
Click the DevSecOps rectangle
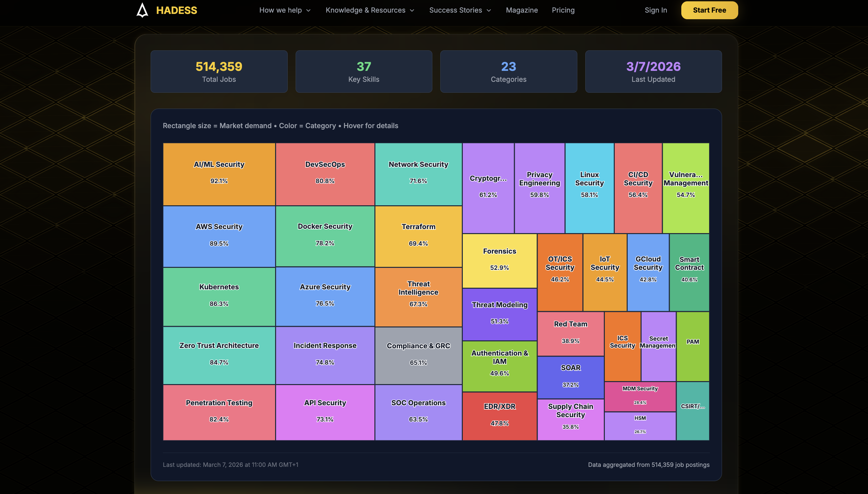point(325,174)
